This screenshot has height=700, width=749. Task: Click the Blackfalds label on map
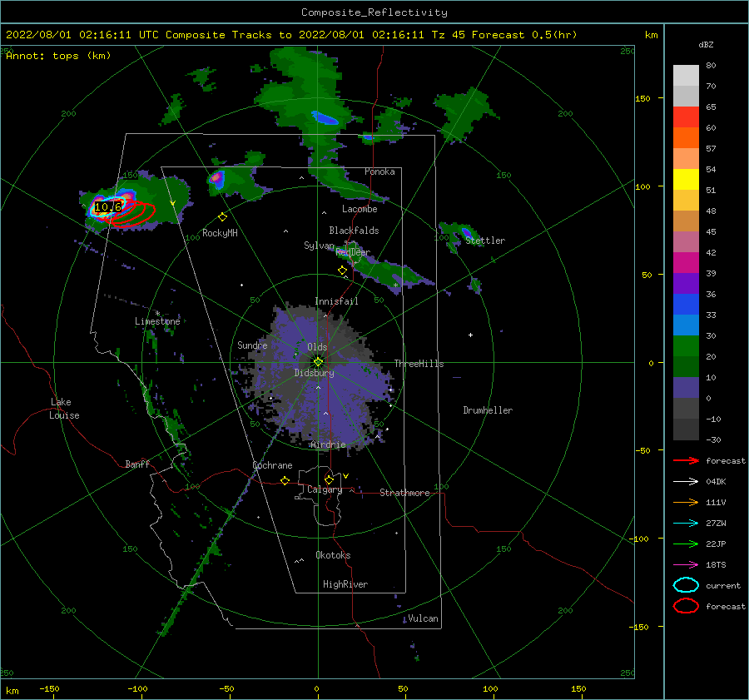pyautogui.click(x=354, y=231)
